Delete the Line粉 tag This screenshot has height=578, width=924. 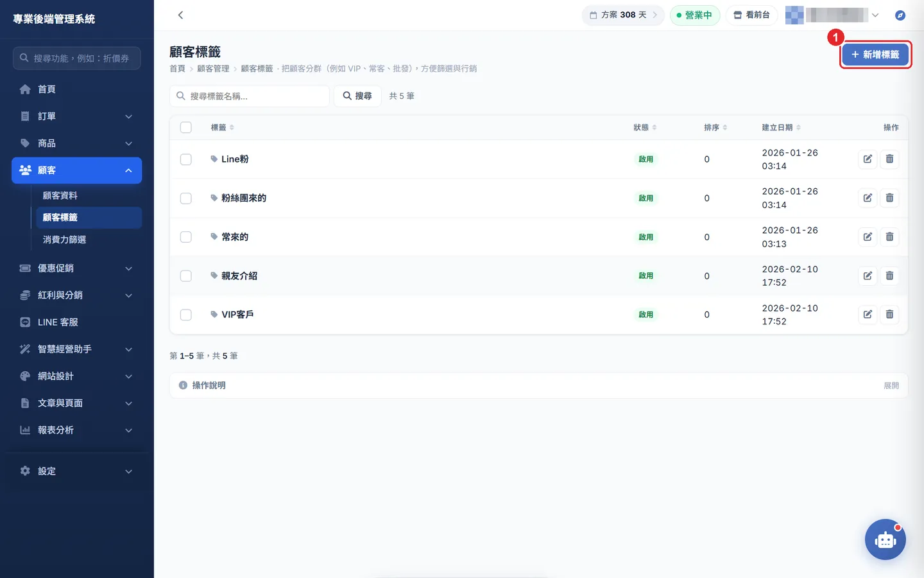click(889, 159)
